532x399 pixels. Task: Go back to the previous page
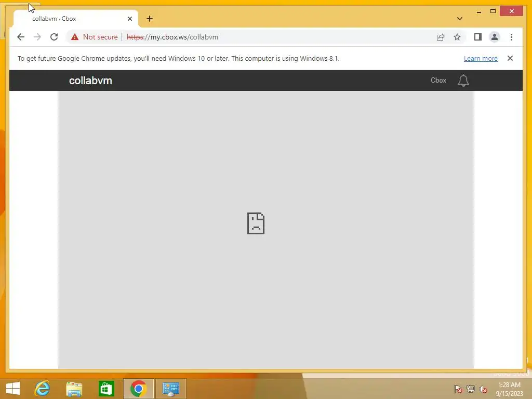21,37
